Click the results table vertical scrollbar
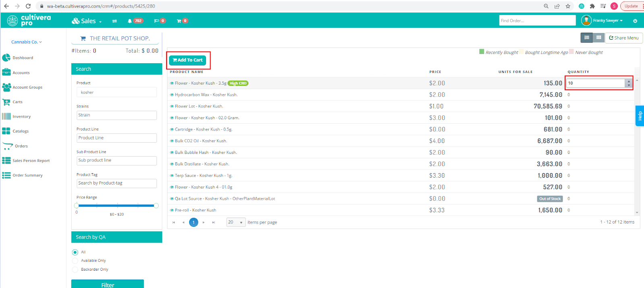This screenshot has width=644, height=288. [637, 146]
